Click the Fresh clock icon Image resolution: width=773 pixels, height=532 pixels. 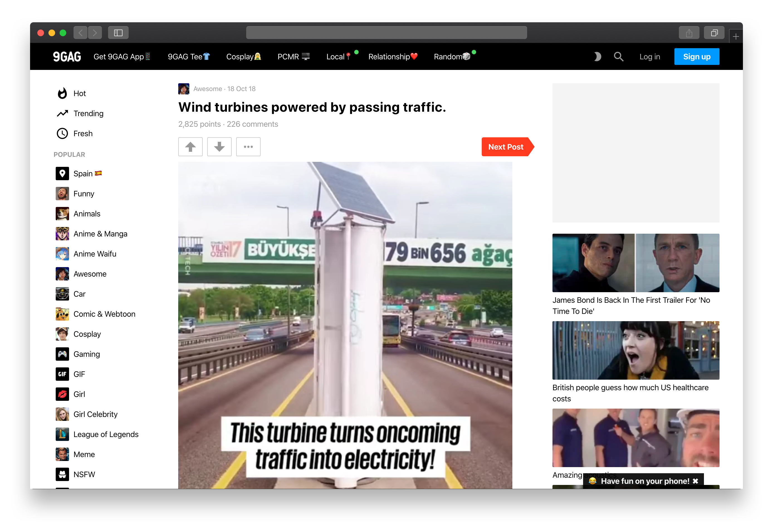62,133
